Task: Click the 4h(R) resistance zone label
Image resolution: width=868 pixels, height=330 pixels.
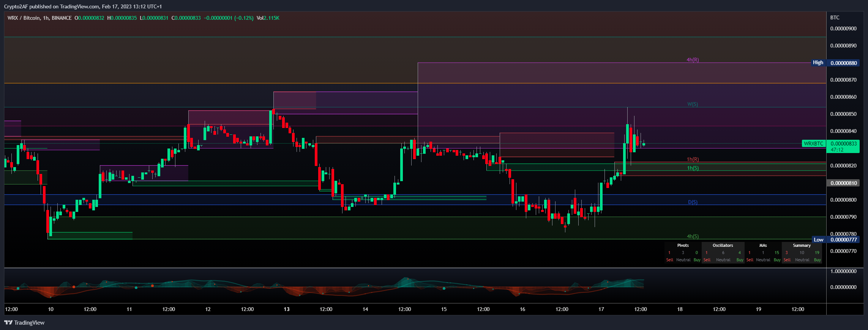Action: point(693,60)
